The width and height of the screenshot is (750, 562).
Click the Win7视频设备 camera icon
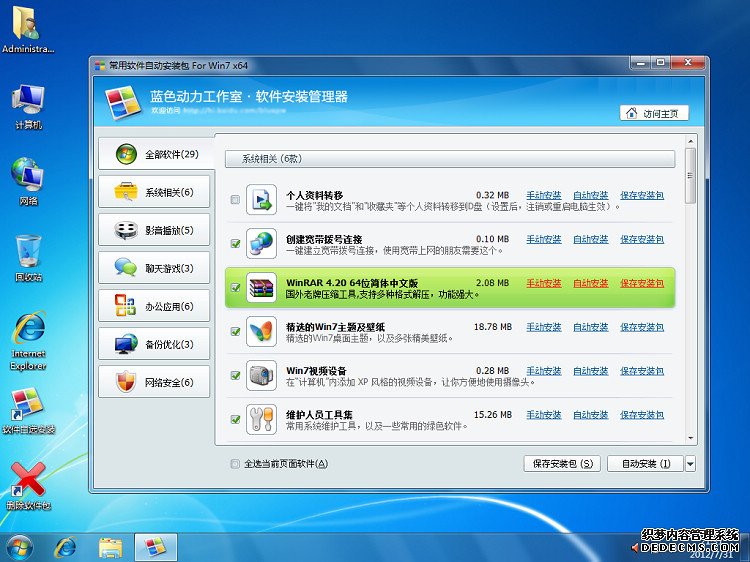[262, 375]
